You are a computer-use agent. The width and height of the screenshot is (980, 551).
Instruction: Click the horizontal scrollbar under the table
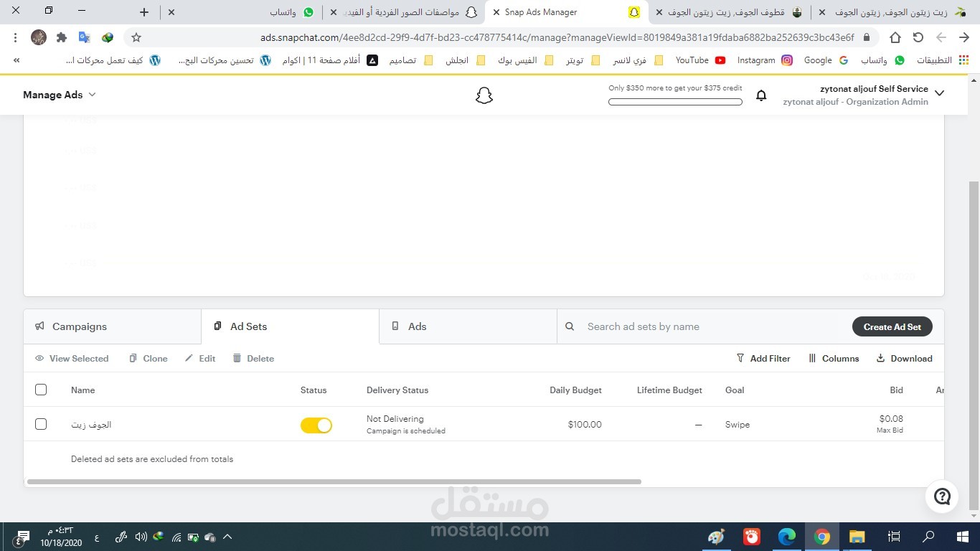coord(334,482)
